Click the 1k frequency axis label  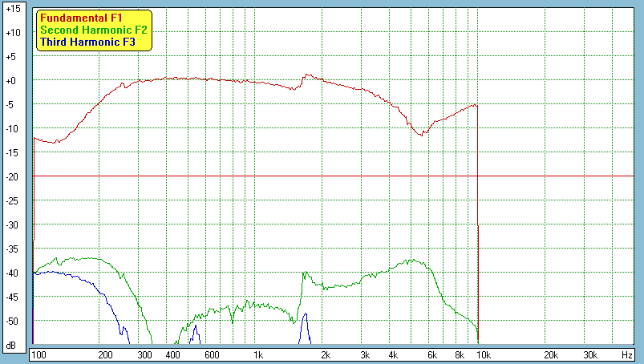(257, 354)
